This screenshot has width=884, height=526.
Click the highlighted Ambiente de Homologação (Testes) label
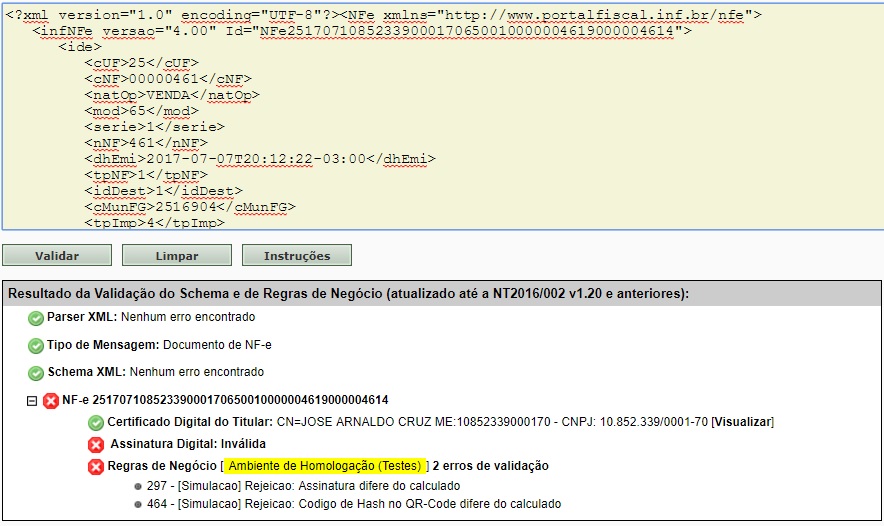pyautogui.click(x=324, y=466)
